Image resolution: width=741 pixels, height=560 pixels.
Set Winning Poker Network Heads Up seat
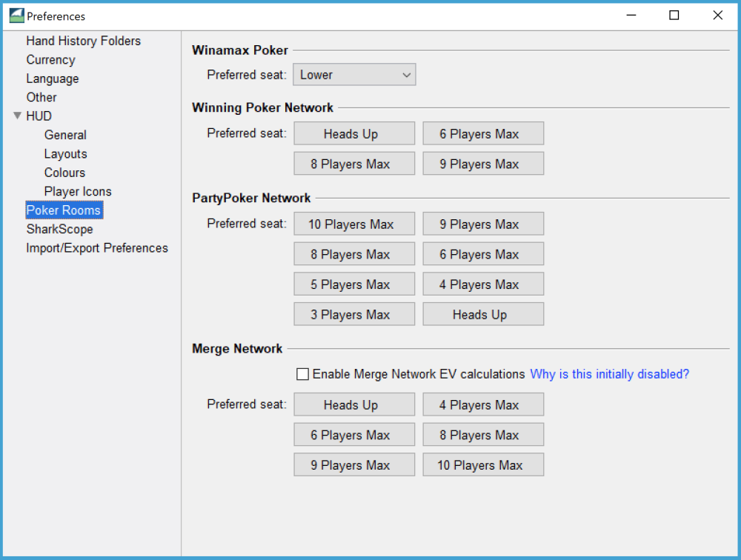click(354, 134)
